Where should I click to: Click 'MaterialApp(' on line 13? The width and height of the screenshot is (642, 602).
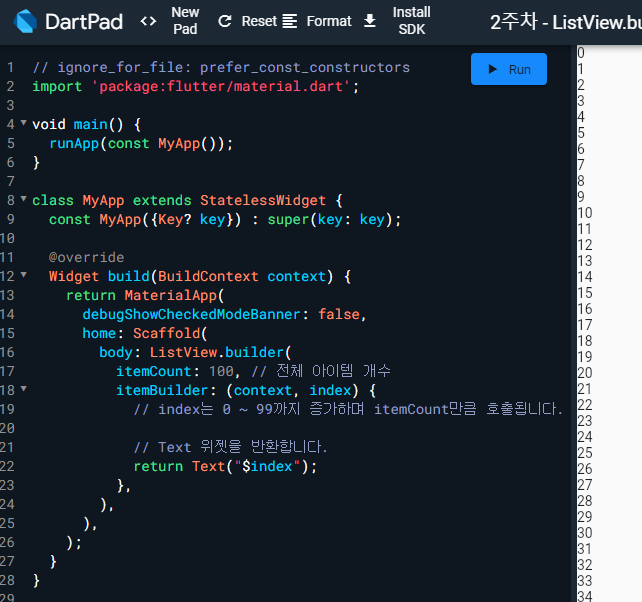[x=174, y=295]
